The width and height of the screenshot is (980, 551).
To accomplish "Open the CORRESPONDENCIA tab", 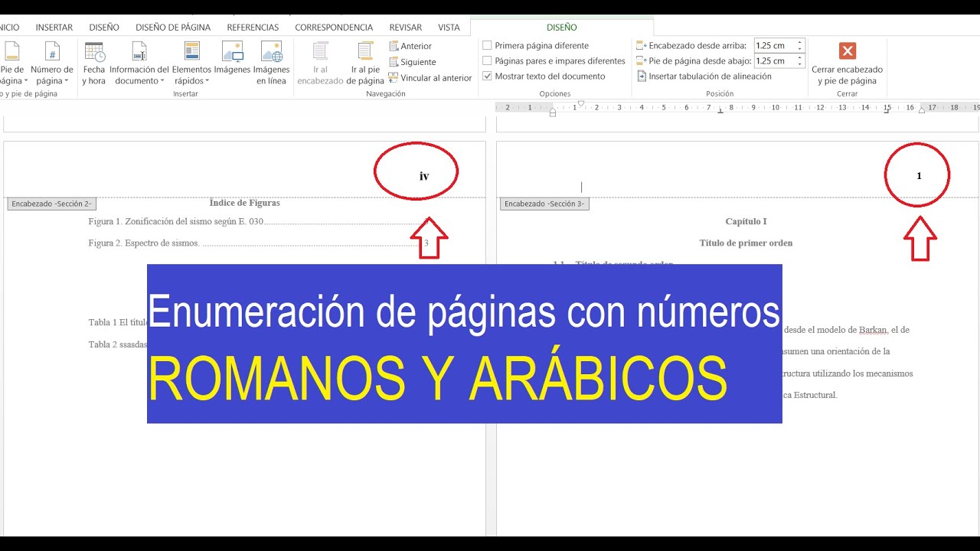I will point(334,28).
